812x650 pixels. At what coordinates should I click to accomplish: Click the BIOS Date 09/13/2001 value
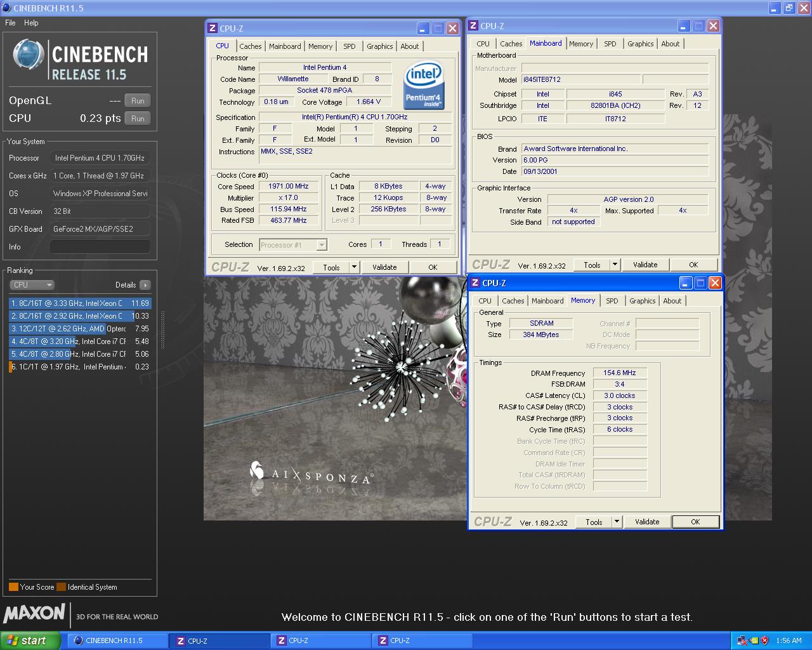pyautogui.click(x=615, y=171)
